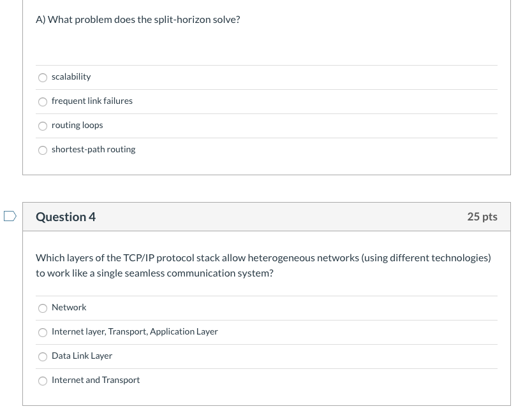Screen dimensions: 532x411
Task: Click the answer text 'routing loops'
Action: click(x=77, y=125)
